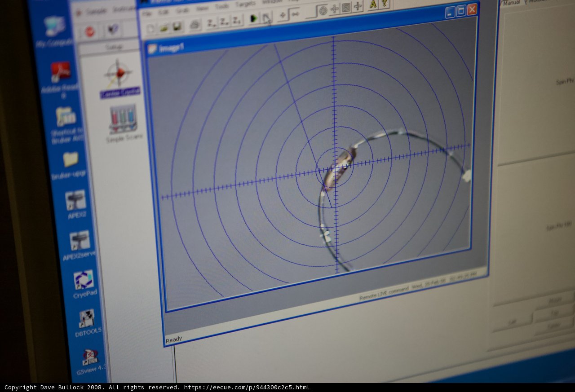
Task: Click the second Z zoom toolbar button
Action: (225, 21)
